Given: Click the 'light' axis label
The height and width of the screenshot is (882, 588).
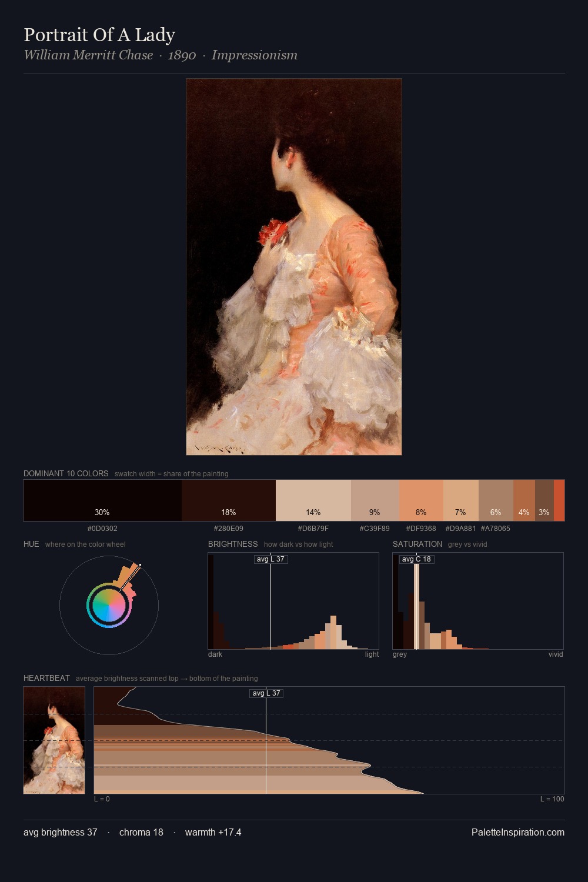Looking at the screenshot, I should tap(372, 654).
